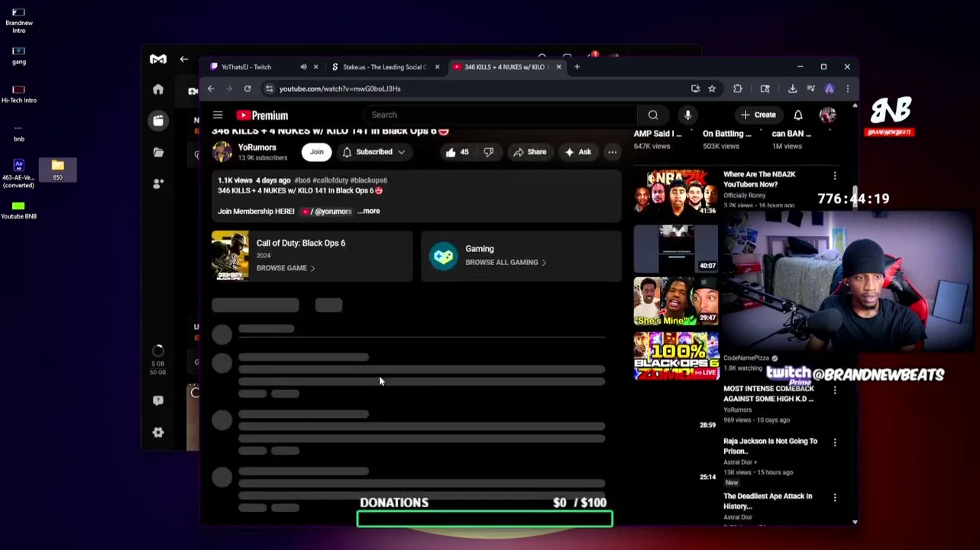Open options for Where Are The NBA2K YouTubers video
Screen dimensions: 980x550
[835, 176]
